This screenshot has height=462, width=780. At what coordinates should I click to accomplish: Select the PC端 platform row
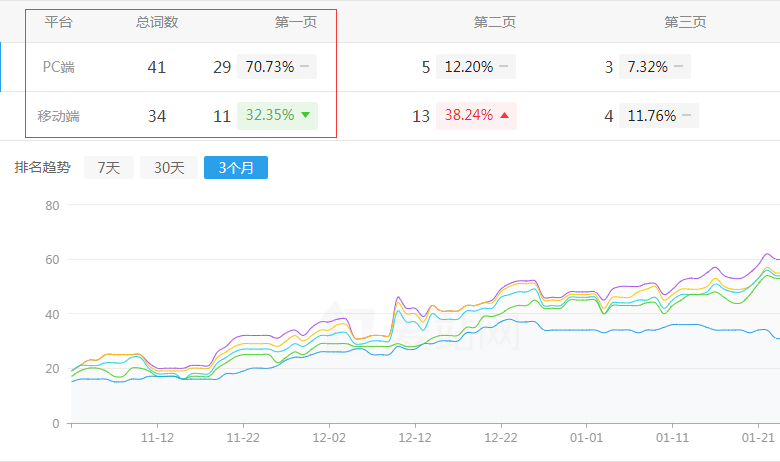58,67
